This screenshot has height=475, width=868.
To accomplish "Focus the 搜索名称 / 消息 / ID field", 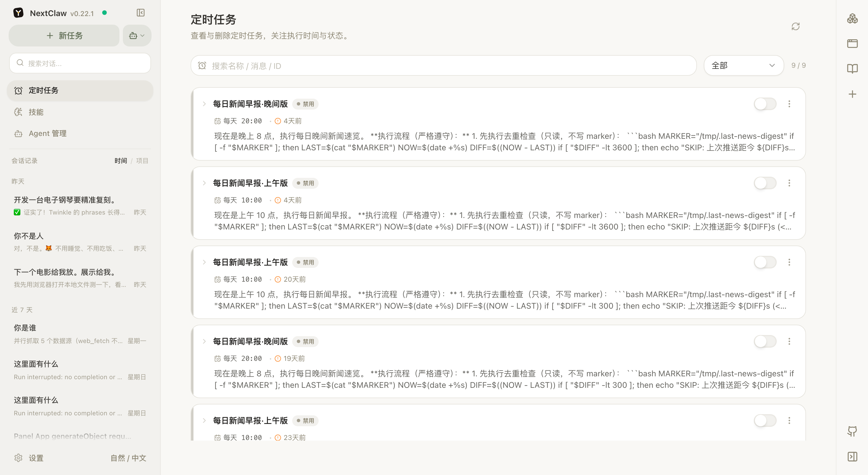I will click(x=443, y=65).
